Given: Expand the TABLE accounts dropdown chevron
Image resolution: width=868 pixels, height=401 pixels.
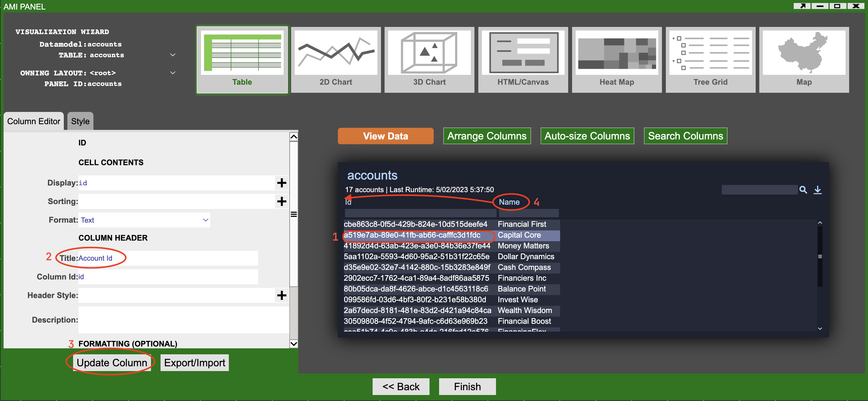Looking at the screenshot, I should [x=173, y=55].
